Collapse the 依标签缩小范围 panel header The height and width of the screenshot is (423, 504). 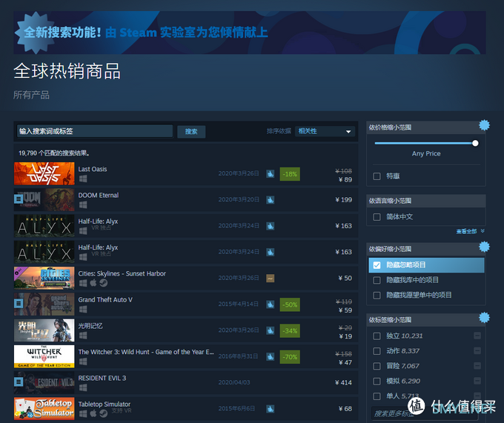click(x=426, y=320)
